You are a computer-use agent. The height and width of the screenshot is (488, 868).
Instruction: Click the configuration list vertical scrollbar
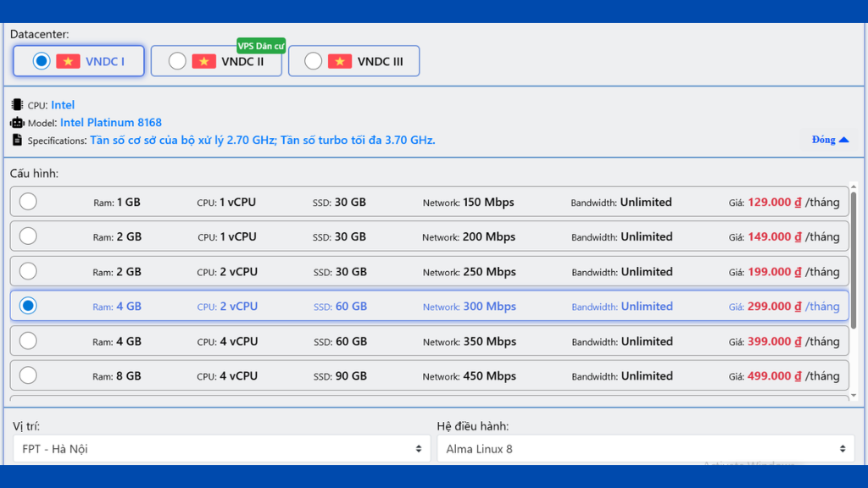pos(853,254)
